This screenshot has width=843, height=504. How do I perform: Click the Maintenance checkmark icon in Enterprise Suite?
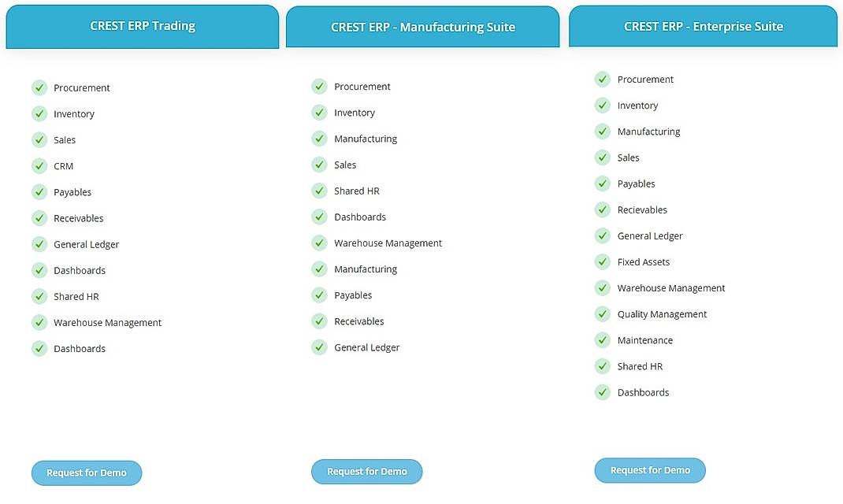pyautogui.click(x=602, y=339)
